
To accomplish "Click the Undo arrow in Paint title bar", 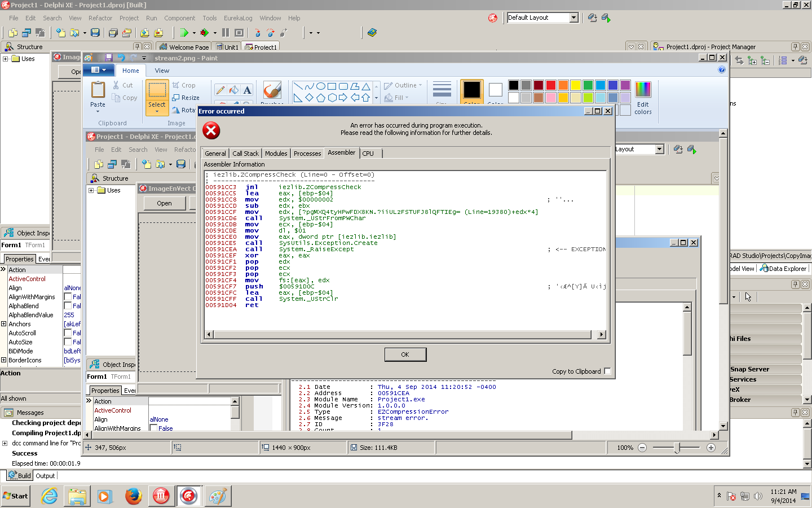I will click(121, 58).
